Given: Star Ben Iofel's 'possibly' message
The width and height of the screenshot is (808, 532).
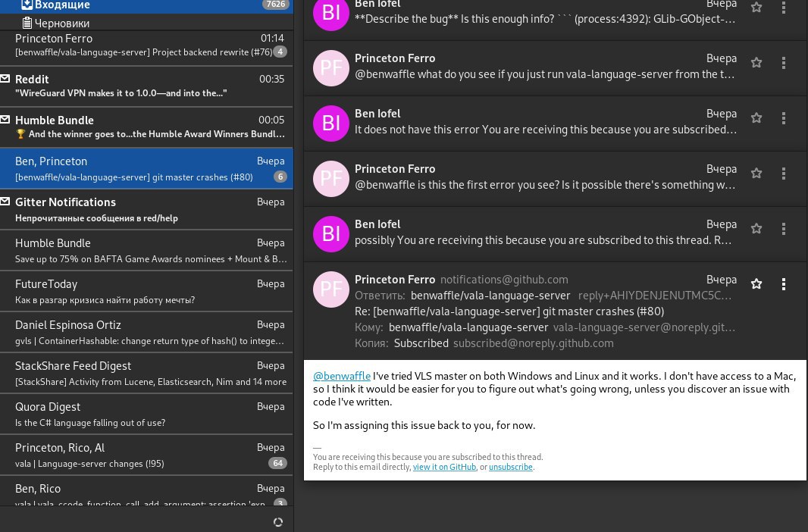Looking at the screenshot, I should [756, 228].
